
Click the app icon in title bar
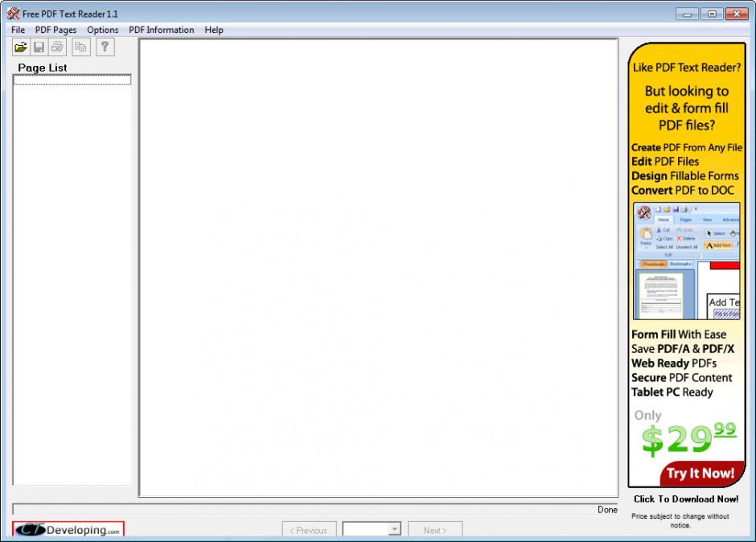13,14
